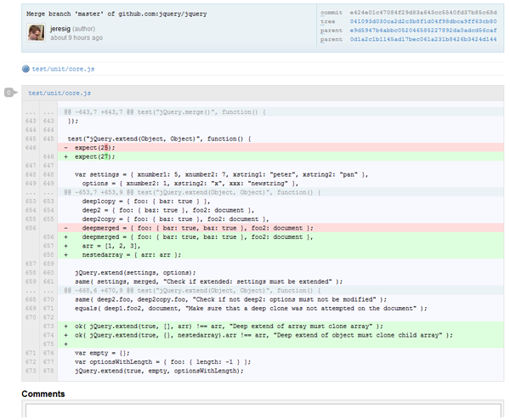Click the added line 'arr = [1, 2, 3],'
Image resolution: width=510 pixels, height=420 pixels.
[280, 246]
